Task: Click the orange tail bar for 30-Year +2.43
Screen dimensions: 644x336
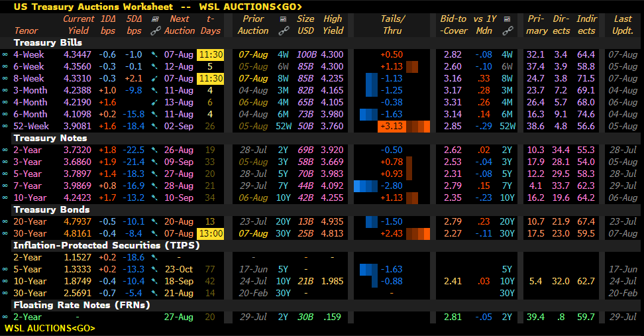Action: (x=418, y=233)
